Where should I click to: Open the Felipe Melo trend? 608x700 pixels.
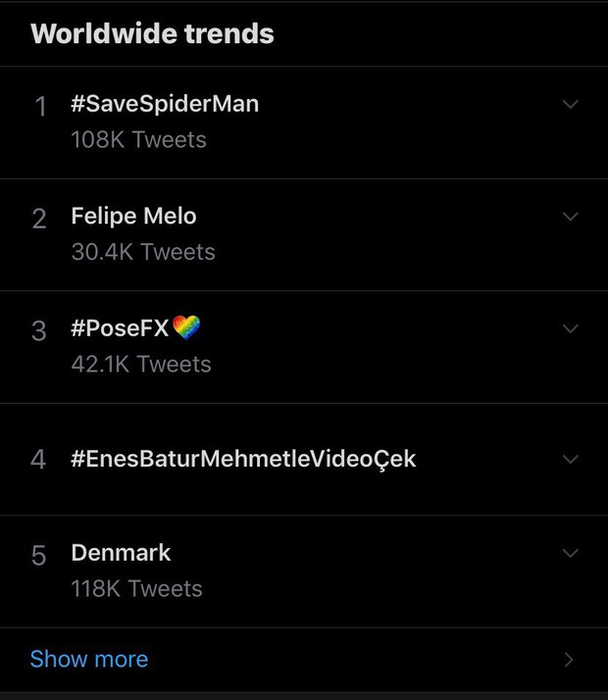point(133,216)
